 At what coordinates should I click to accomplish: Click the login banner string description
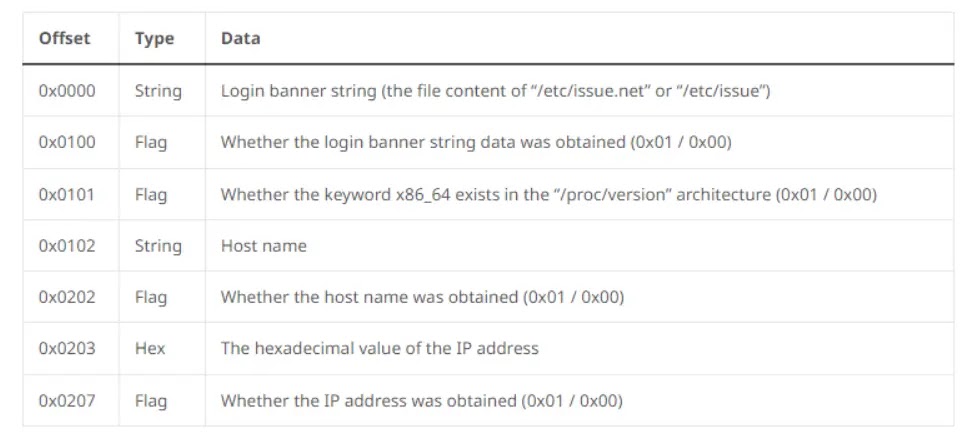pos(494,91)
